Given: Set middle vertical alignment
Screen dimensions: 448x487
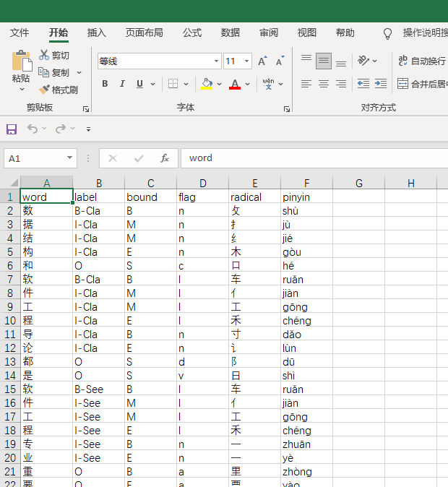Looking at the screenshot, I should coord(324,61).
